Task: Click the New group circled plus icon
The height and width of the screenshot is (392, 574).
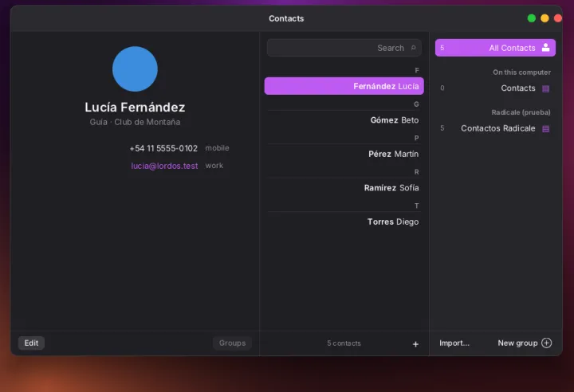Action: point(547,343)
